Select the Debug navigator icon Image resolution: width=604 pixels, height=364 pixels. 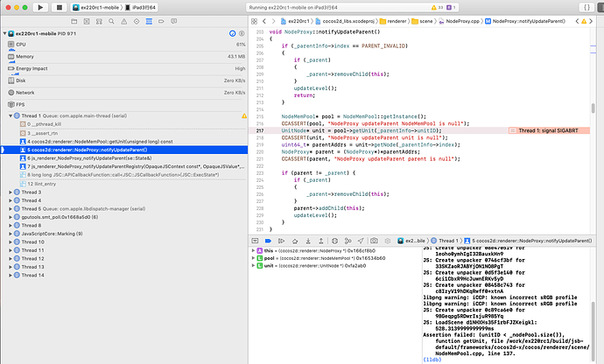149,21
